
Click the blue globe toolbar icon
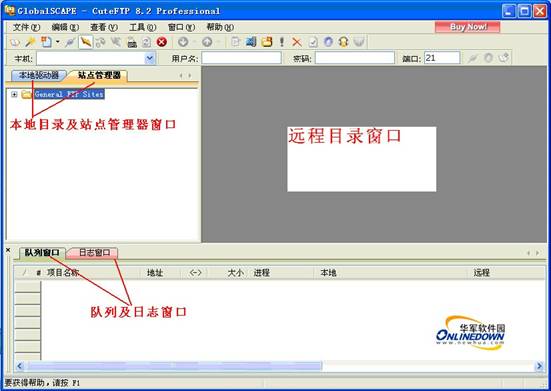(x=328, y=42)
